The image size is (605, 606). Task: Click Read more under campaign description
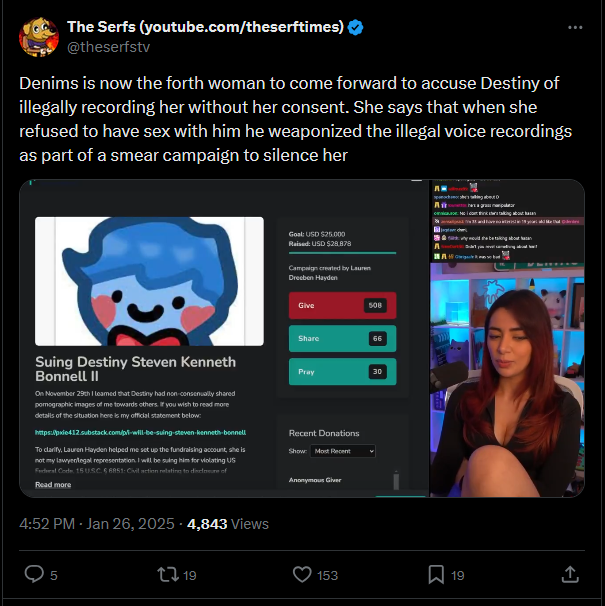click(53, 485)
